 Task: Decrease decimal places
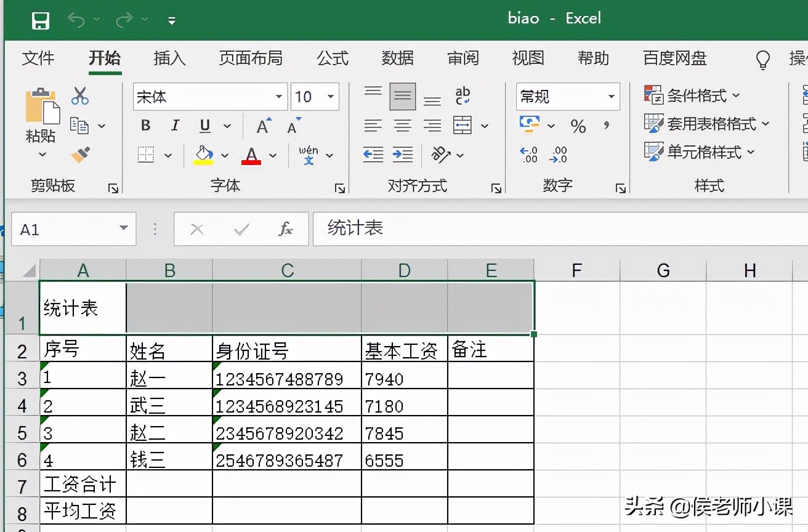[x=559, y=155]
